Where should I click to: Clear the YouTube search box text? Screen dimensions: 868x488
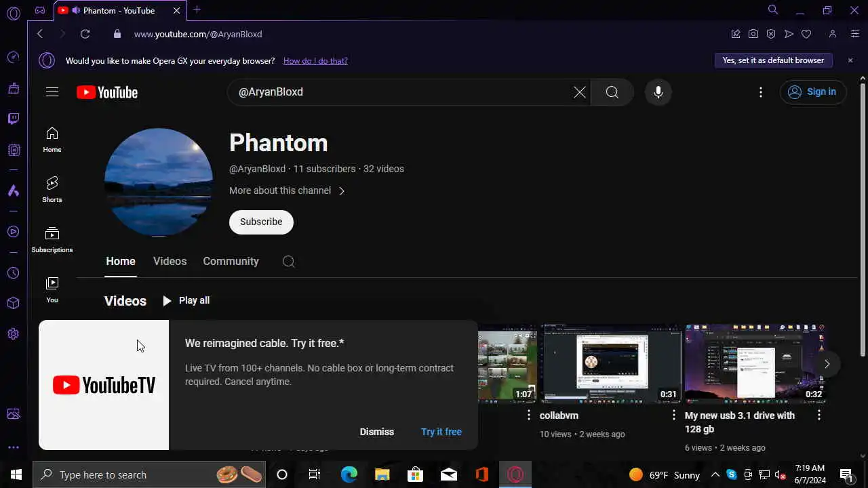pyautogui.click(x=580, y=92)
